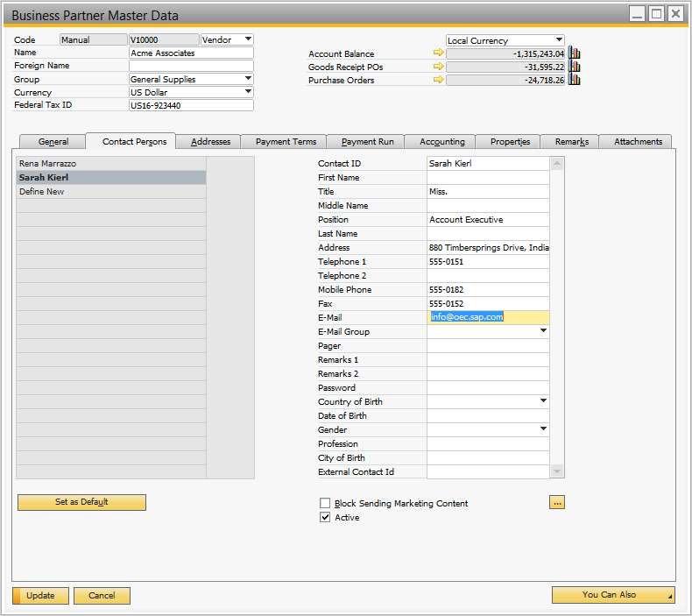This screenshot has height=616, width=692.
Task: Click the Purchase Orders link arrow
Action: (439, 80)
